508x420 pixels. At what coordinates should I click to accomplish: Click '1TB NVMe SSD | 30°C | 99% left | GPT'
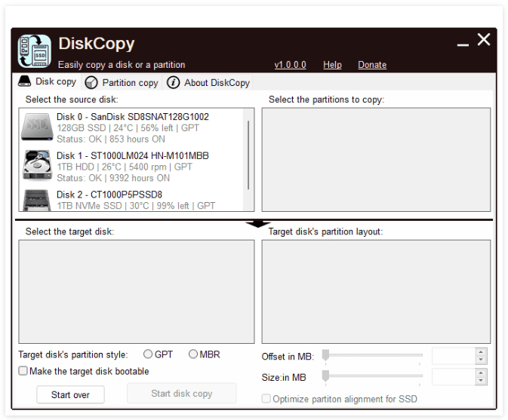coord(136,206)
